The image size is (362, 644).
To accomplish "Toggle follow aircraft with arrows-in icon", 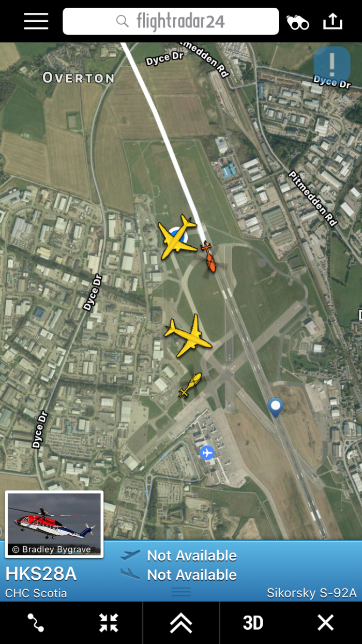I will click(109, 622).
